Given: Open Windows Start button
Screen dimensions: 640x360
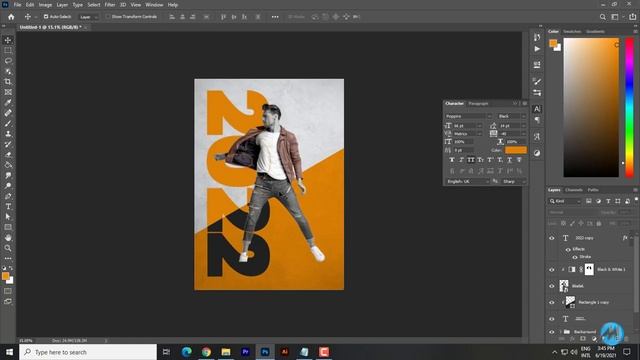Looking at the screenshot, I should click(x=9, y=352).
